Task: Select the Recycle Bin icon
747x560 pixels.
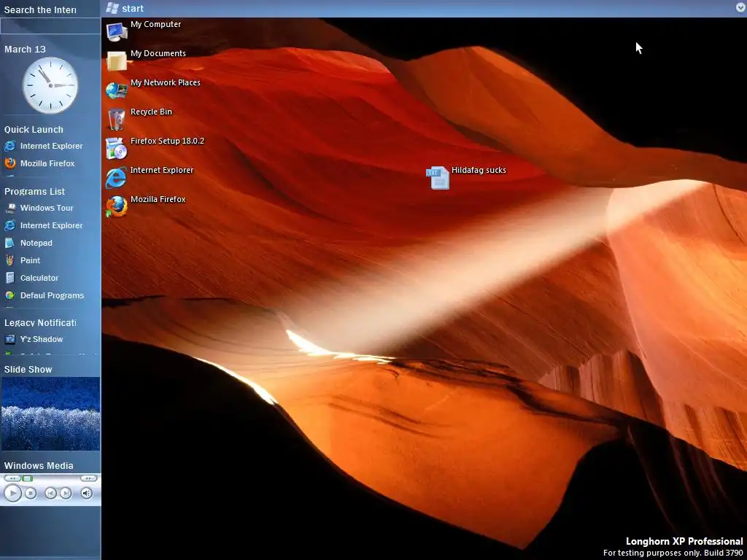Action: pos(116,119)
